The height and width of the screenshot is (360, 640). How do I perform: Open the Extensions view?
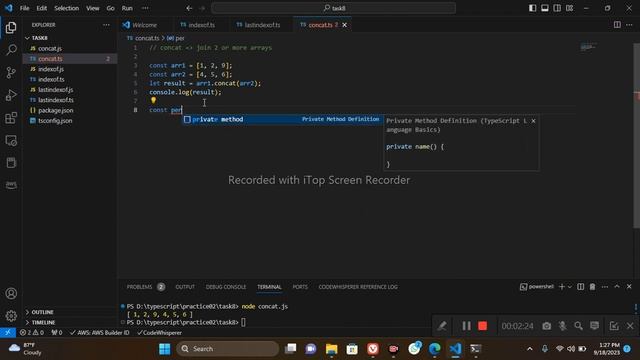[11, 118]
